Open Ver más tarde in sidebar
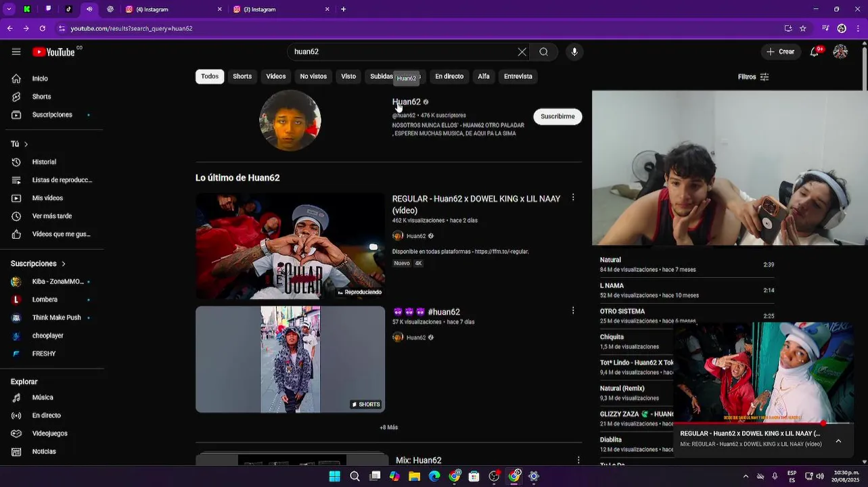The image size is (868, 487). (x=53, y=216)
